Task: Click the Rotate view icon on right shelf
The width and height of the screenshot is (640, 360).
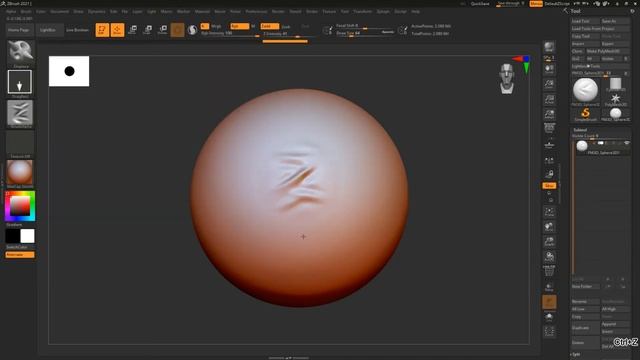Action: click(x=549, y=256)
